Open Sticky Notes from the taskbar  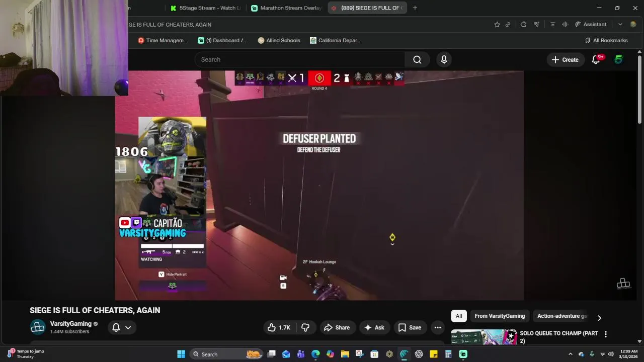coord(433,354)
